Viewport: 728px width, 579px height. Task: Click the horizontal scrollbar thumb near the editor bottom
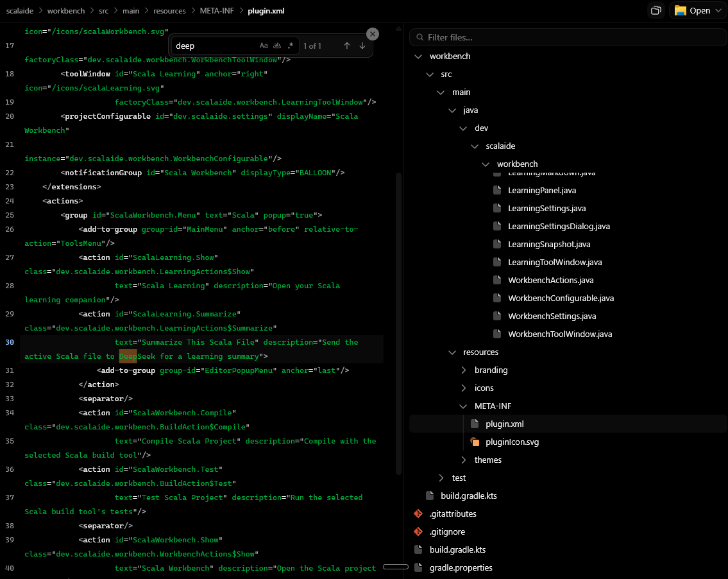[396, 567]
